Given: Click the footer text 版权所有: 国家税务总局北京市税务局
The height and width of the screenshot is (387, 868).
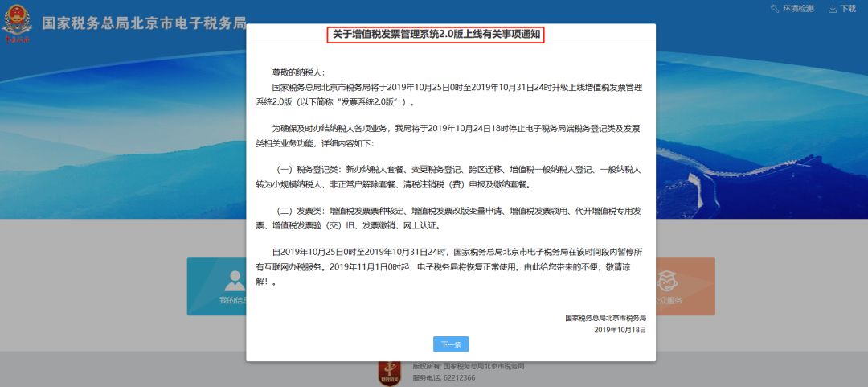Looking at the screenshot, I should 469,367.
